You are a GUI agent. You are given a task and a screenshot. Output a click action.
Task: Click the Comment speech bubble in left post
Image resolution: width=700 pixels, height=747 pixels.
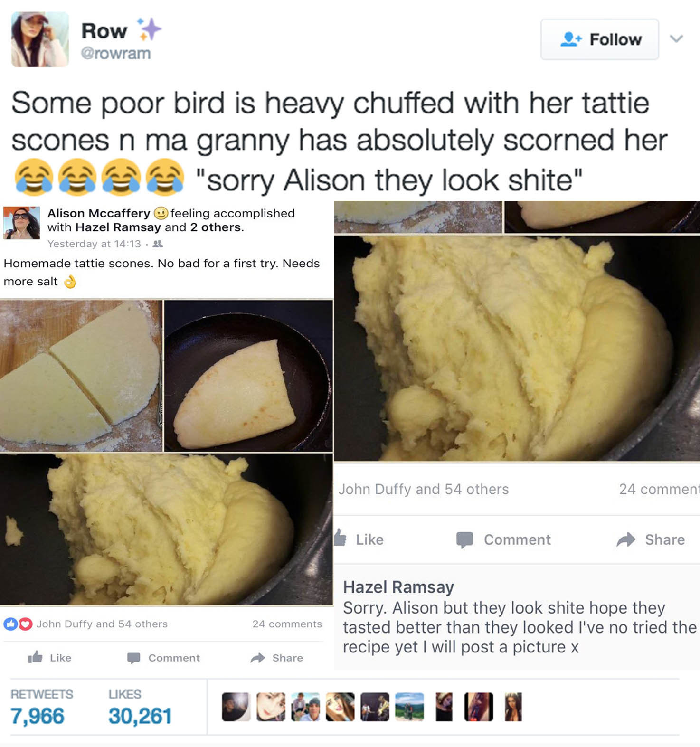(133, 658)
